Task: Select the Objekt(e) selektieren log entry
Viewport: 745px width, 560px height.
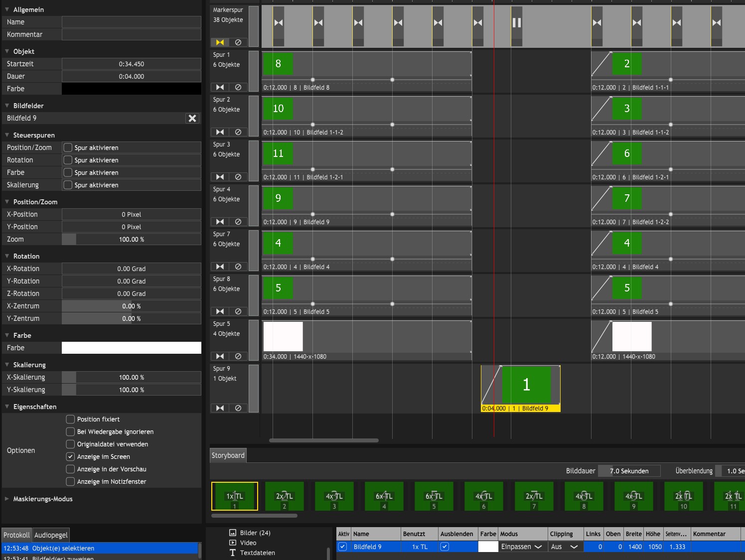Action: (x=100, y=548)
